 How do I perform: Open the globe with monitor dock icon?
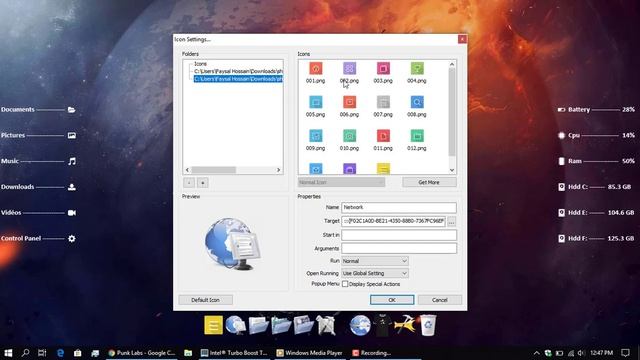tap(236, 325)
